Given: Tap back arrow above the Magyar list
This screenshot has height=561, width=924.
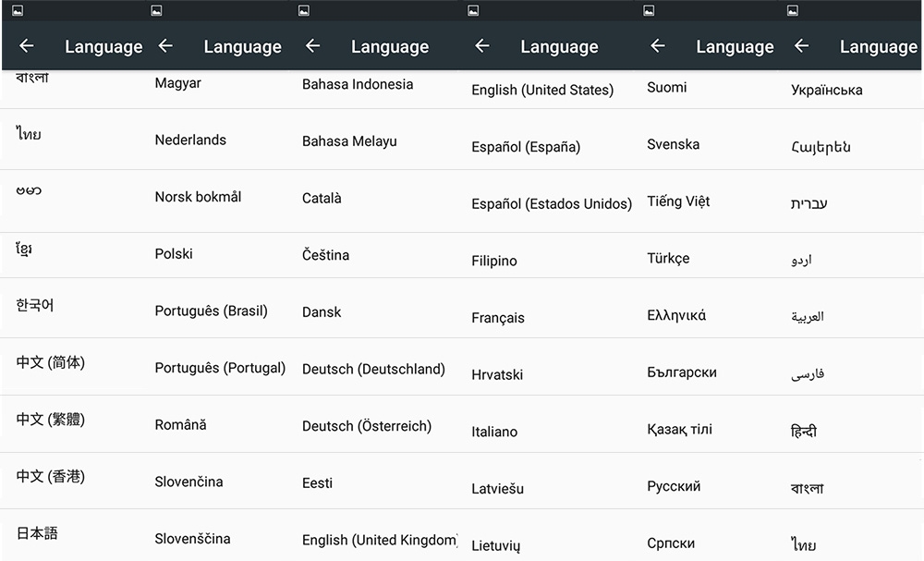Looking at the screenshot, I should click(x=165, y=46).
